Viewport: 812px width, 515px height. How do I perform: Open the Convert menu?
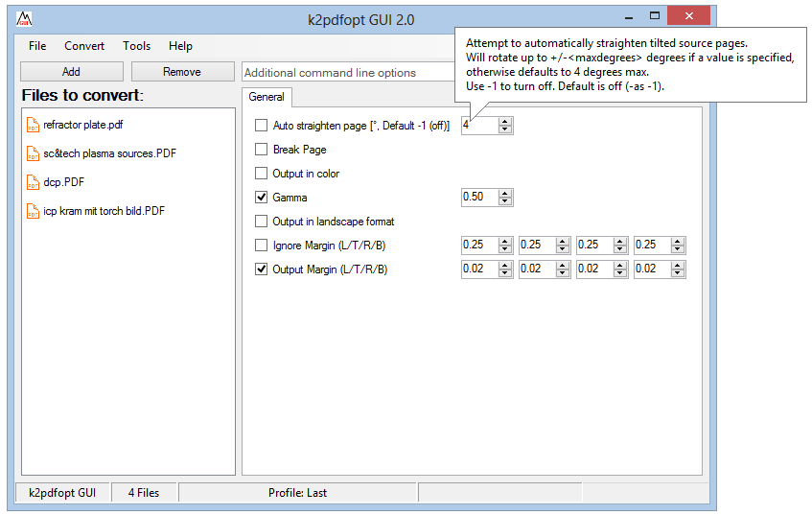pyautogui.click(x=84, y=46)
